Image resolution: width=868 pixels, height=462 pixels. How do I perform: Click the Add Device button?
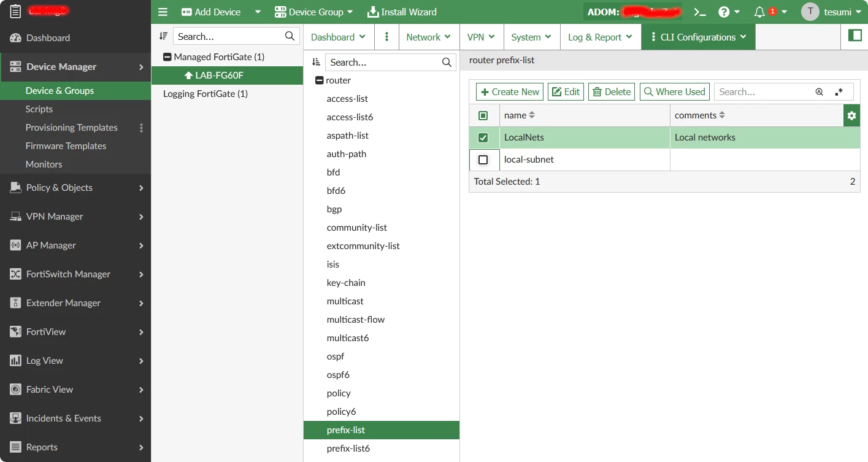[211, 12]
